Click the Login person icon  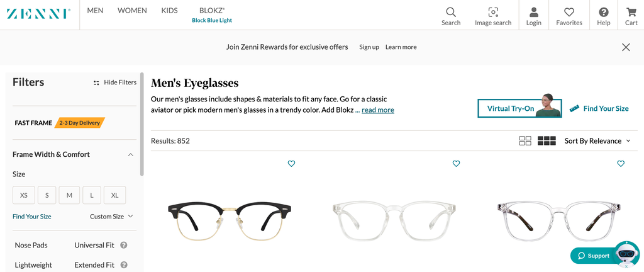[533, 13]
